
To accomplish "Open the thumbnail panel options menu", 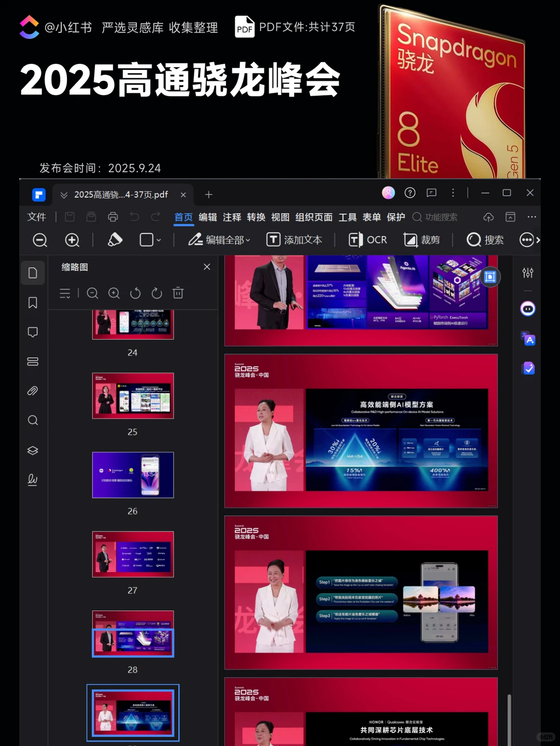I will coord(65,293).
